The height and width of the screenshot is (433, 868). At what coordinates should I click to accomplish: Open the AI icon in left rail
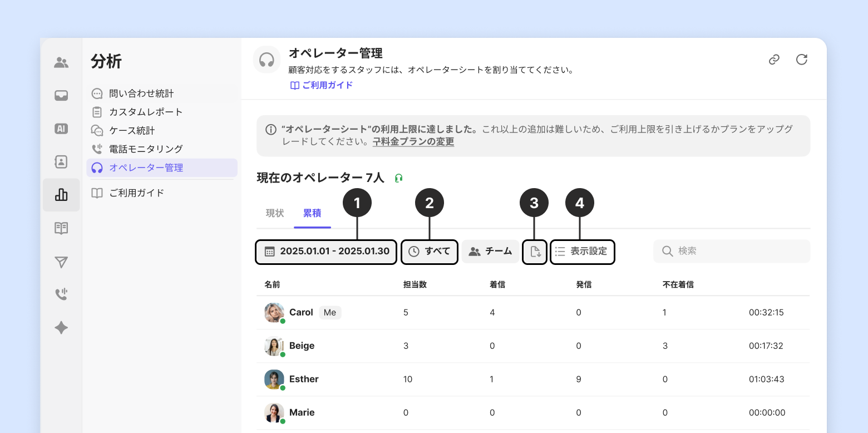tap(61, 129)
